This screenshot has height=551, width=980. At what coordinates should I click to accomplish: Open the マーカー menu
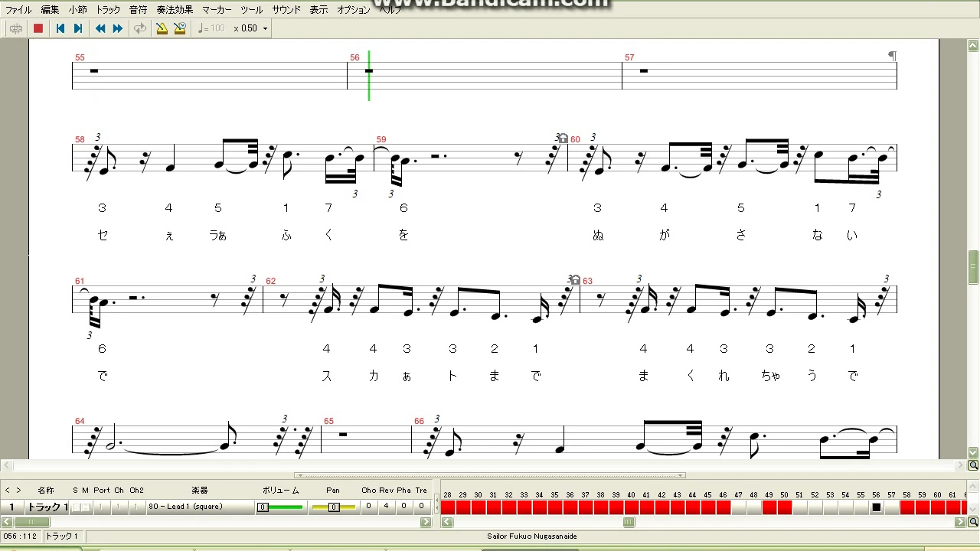click(217, 10)
